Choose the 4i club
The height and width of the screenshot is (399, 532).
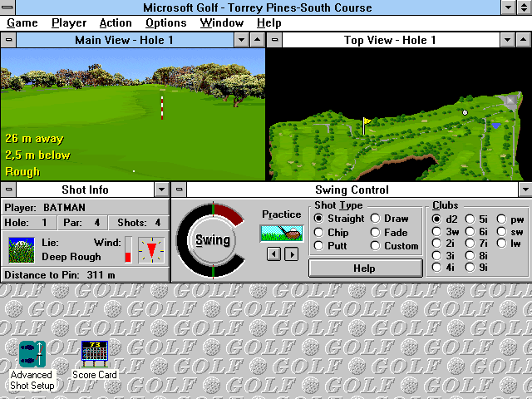click(x=443, y=268)
